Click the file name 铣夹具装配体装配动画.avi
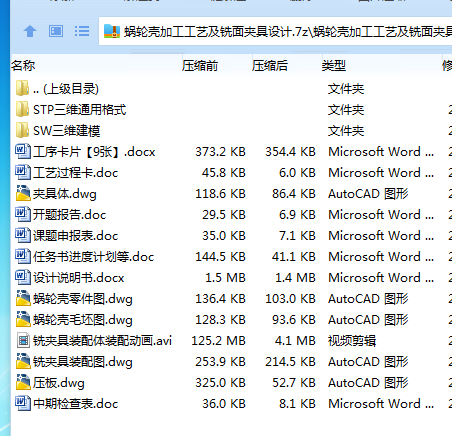This screenshot has width=452, height=436. [102, 341]
